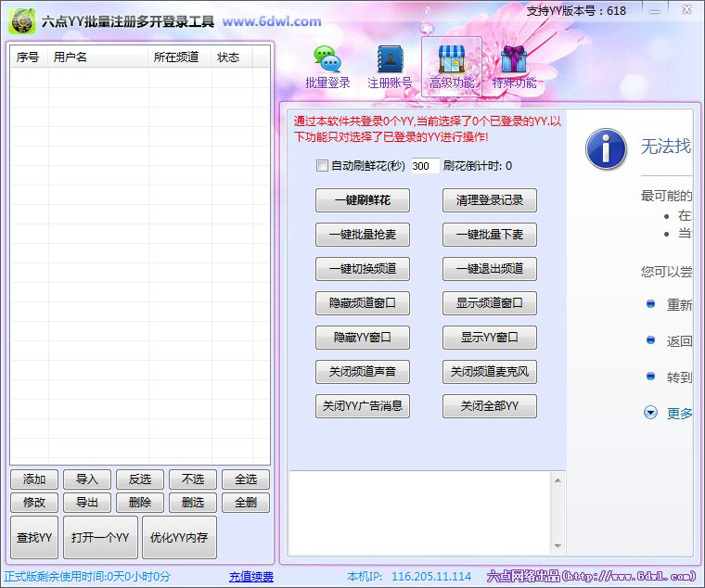
Task: Close the application window
Action: click(686, 9)
